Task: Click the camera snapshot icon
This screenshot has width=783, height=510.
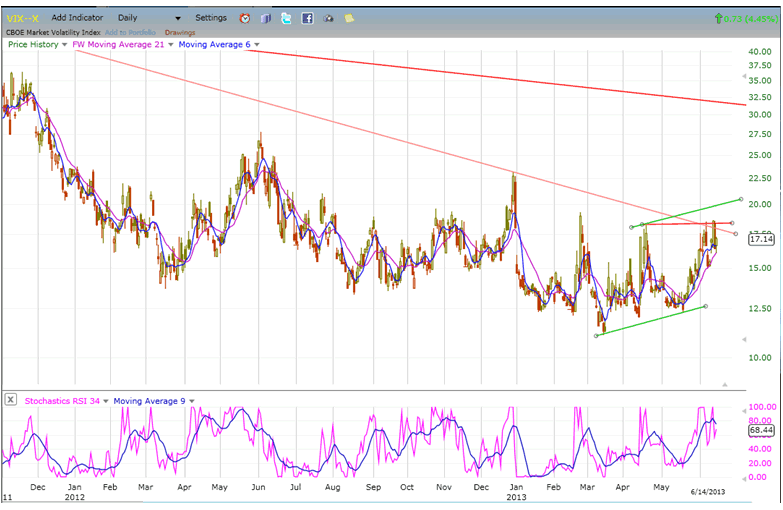Action: click(x=328, y=18)
